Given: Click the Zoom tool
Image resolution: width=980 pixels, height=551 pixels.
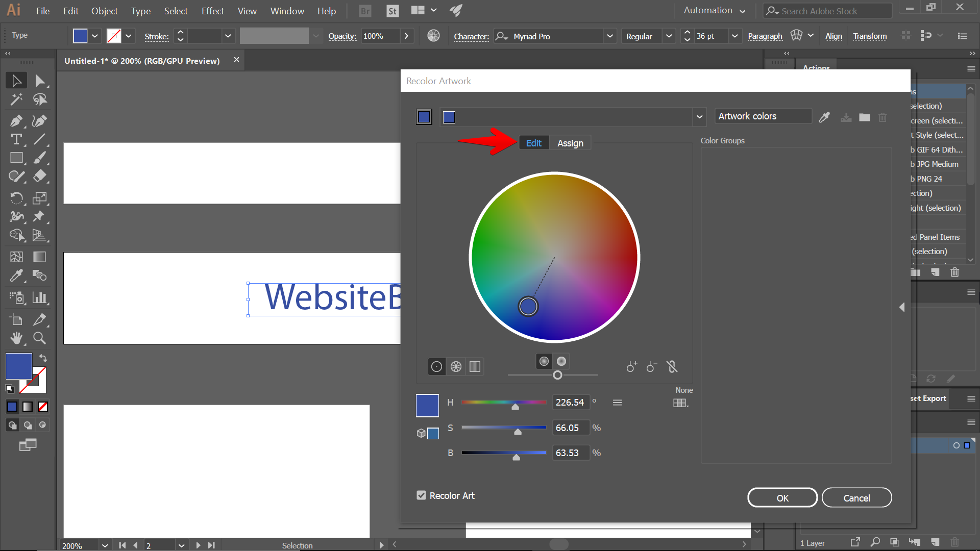Looking at the screenshot, I should [39, 338].
